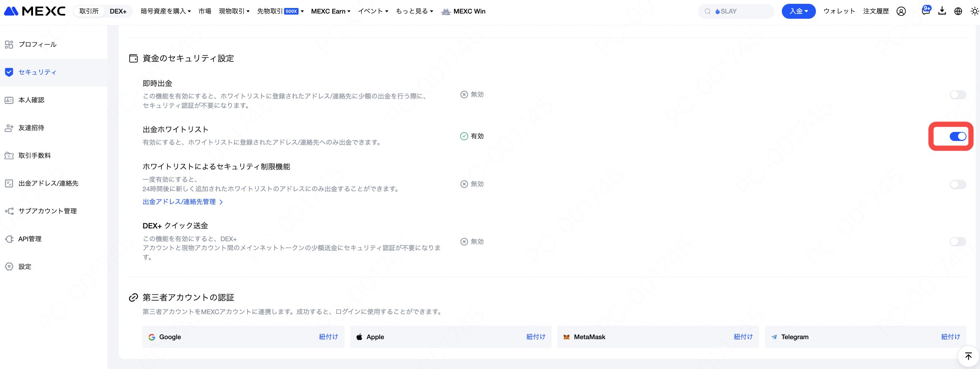Open 本人確認 in the sidebar
Viewport: 980px width, 369px height.
[x=31, y=100]
